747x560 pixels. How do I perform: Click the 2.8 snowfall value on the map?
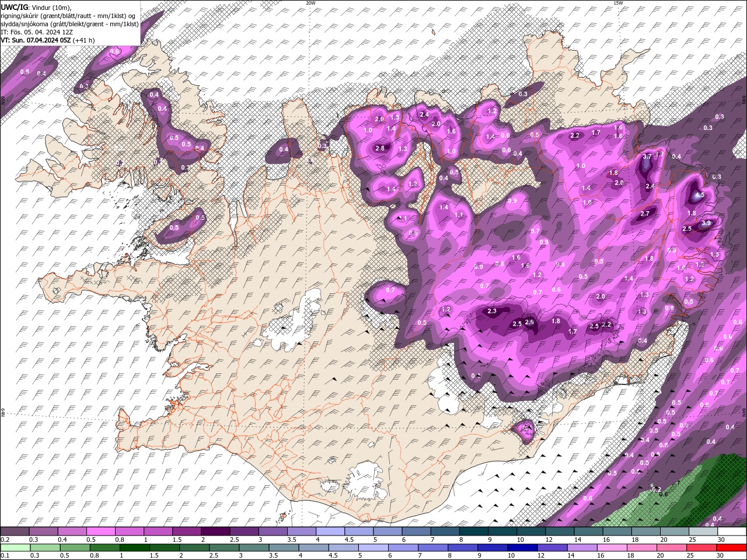coord(380,149)
